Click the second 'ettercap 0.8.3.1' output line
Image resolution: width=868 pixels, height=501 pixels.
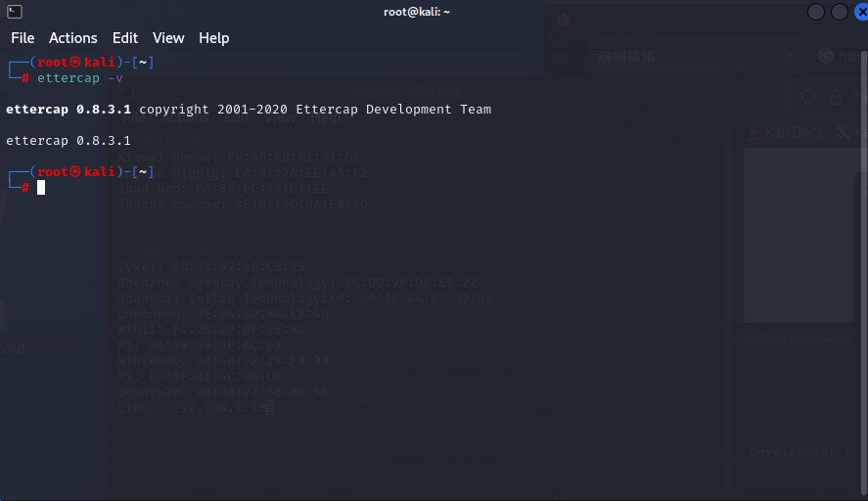point(69,141)
